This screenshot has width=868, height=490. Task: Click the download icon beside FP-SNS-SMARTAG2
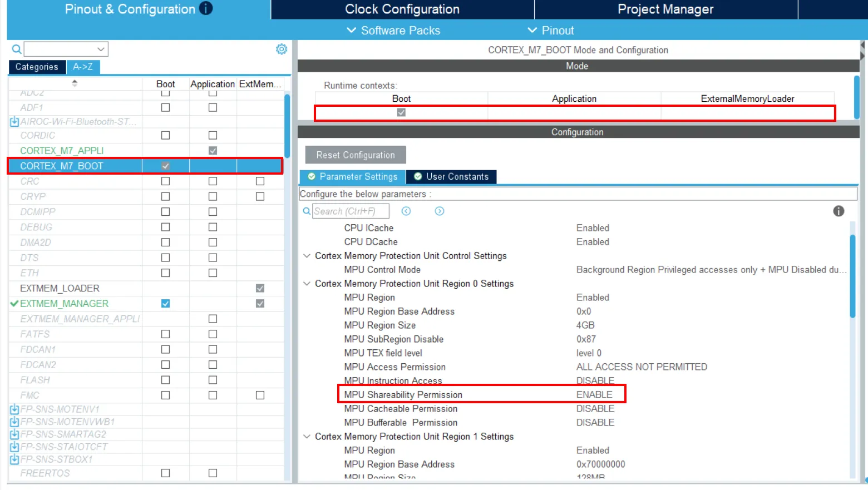click(14, 434)
